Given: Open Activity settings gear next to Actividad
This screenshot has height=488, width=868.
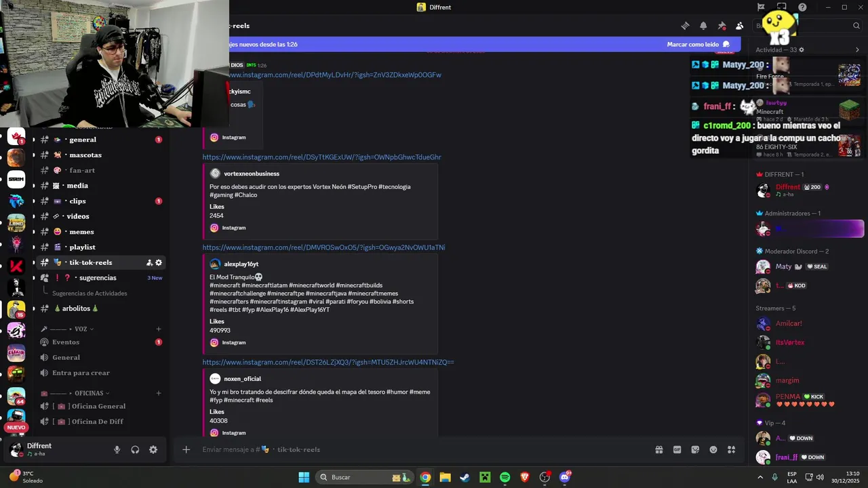Looking at the screenshot, I should (802, 49).
